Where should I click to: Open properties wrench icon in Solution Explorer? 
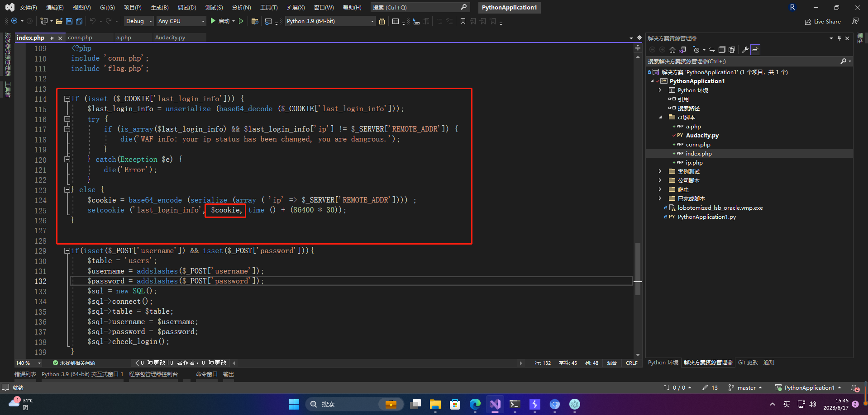(745, 50)
